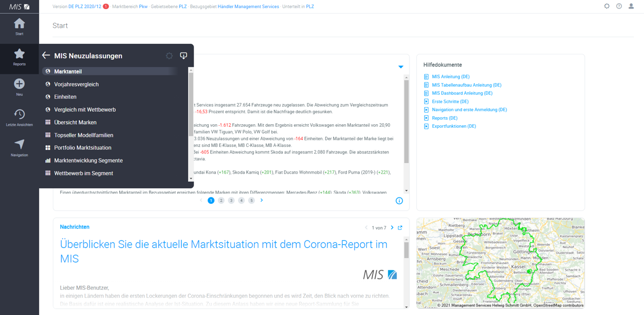This screenshot has width=644, height=315.
Task: Click the help question-mark icon
Action: (x=618, y=6)
